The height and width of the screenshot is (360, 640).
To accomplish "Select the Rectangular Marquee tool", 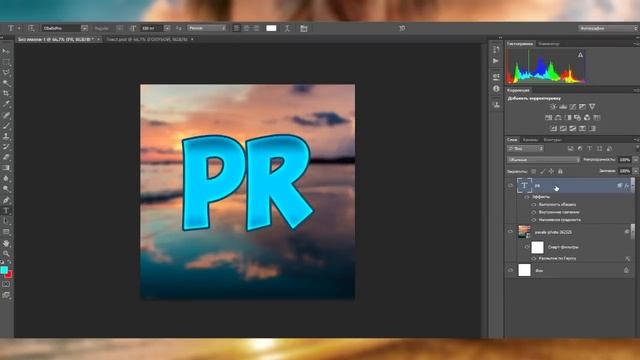I will pyautogui.click(x=6, y=62).
